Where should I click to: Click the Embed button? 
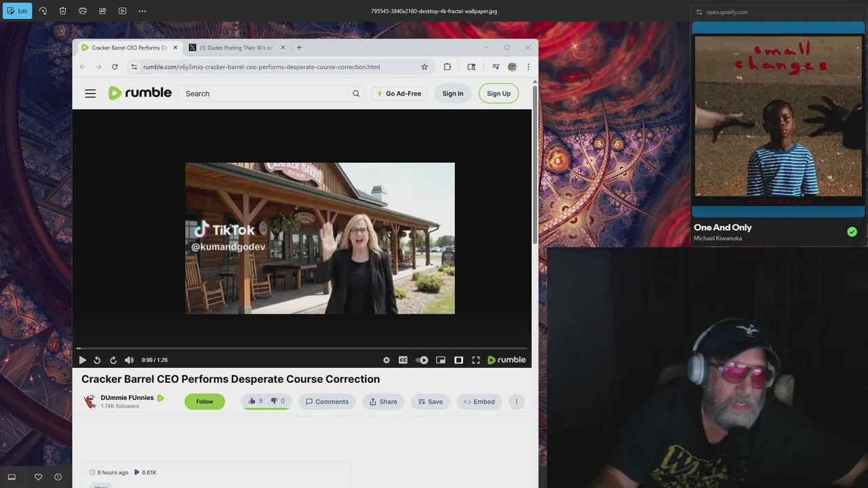click(479, 401)
